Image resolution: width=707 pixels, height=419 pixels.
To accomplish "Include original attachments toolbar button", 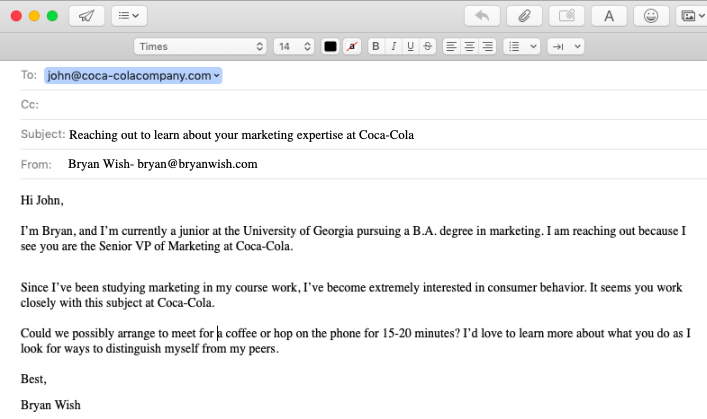I will pyautogui.click(x=566, y=16).
